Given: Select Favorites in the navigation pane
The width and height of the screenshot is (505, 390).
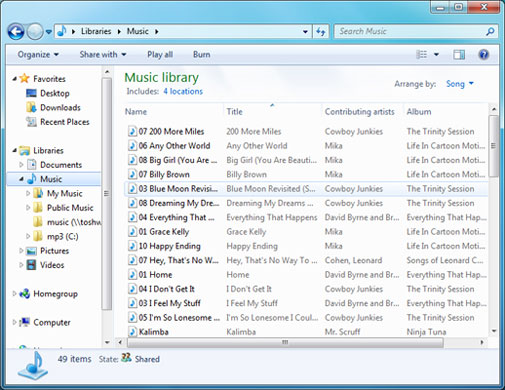Looking at the screenshot, I should (49, 79).
